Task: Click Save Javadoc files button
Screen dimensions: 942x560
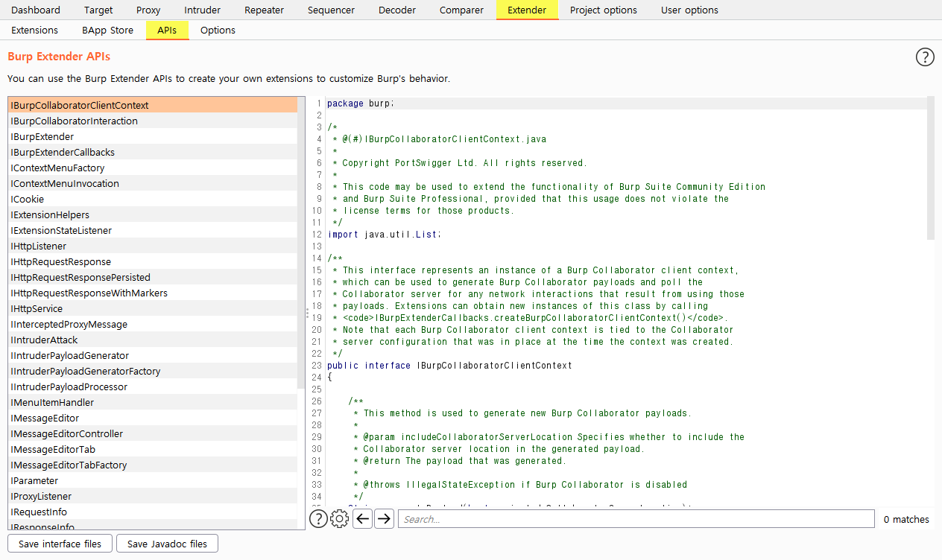Action: click(x=167, y=544)
